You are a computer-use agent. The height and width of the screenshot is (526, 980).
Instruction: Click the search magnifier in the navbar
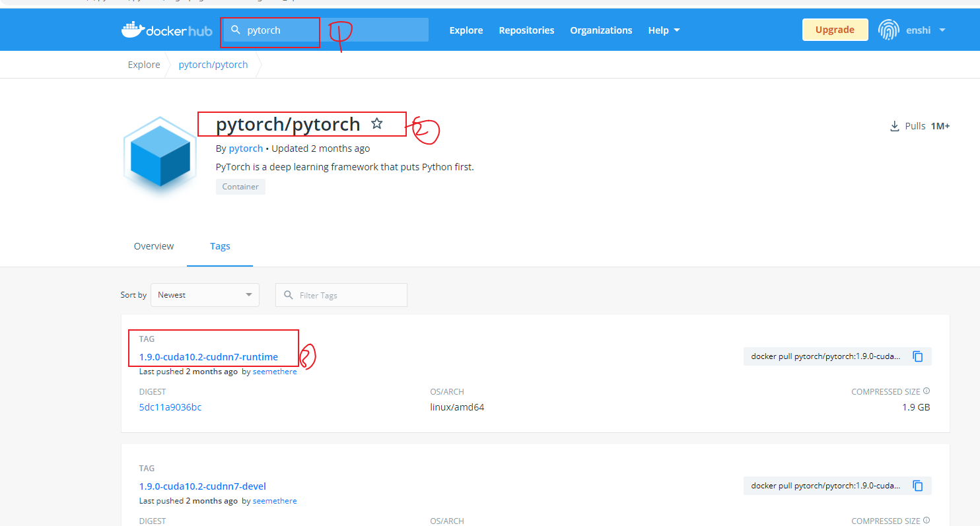[x=235, y=29]
